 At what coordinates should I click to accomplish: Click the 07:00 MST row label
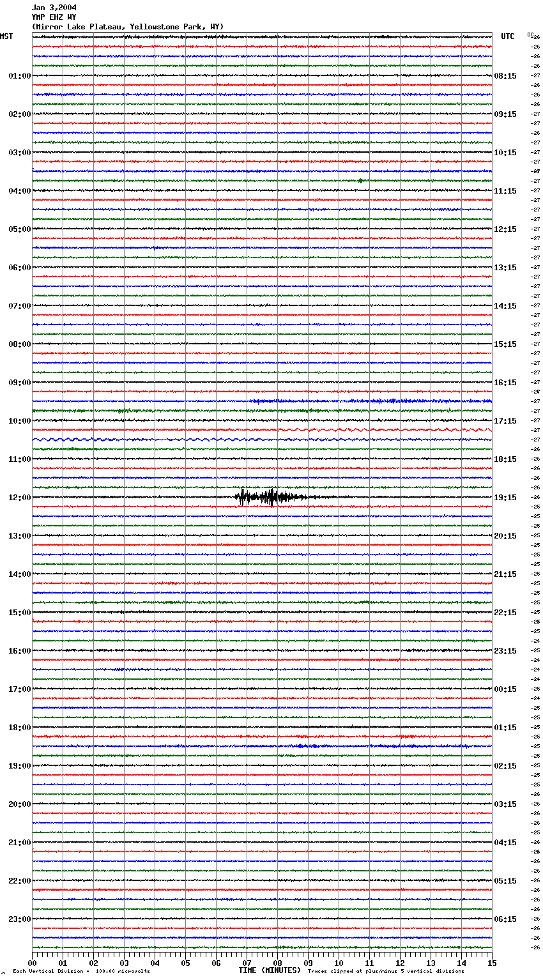pyautogui.click(x=19, y=306)
